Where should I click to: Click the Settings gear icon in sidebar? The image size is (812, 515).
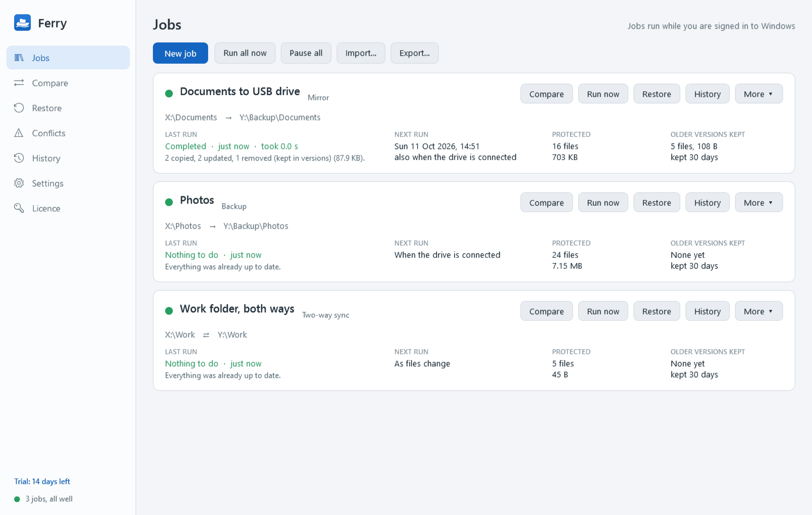(x=19, y=183)
